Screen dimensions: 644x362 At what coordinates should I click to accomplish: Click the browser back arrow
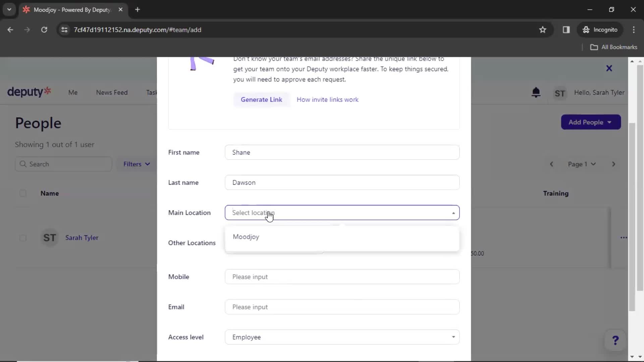click(10, 30)
